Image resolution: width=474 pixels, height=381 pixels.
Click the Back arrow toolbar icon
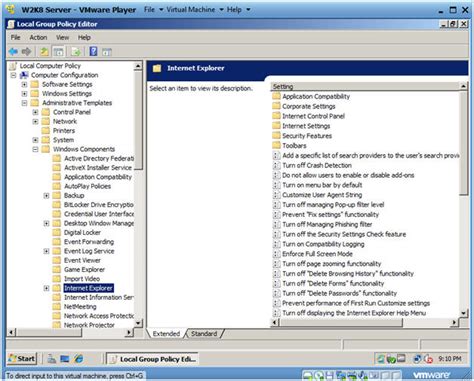[13, 52]
